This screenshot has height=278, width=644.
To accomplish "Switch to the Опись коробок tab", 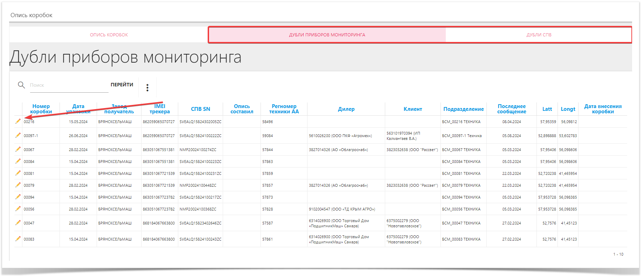I will [109, 35].
